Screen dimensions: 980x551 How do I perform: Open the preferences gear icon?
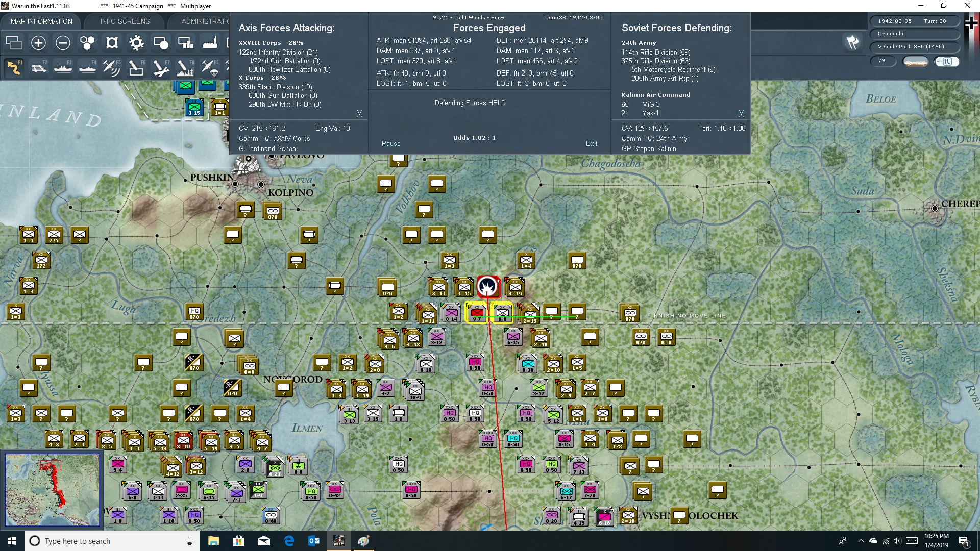(136, 43)
